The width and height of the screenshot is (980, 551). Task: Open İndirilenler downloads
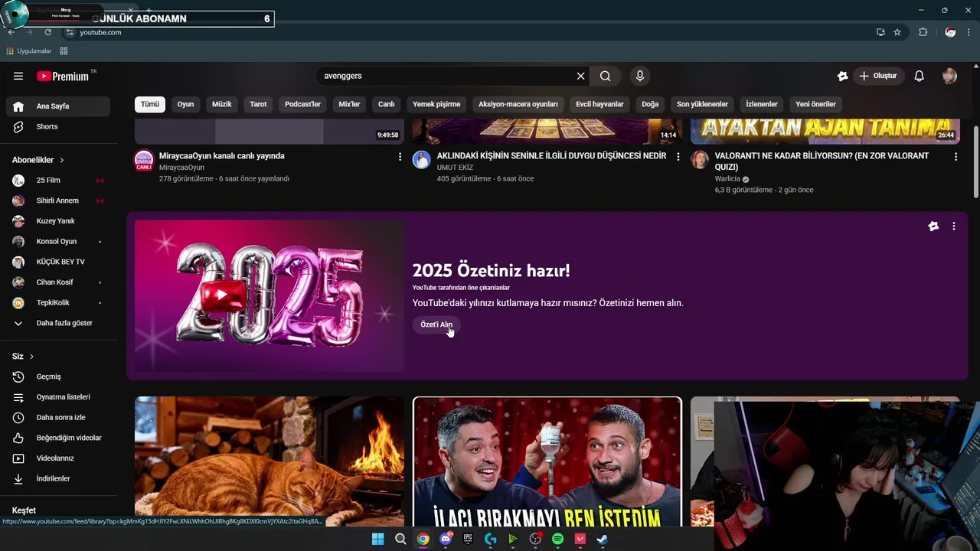point(58,478)
